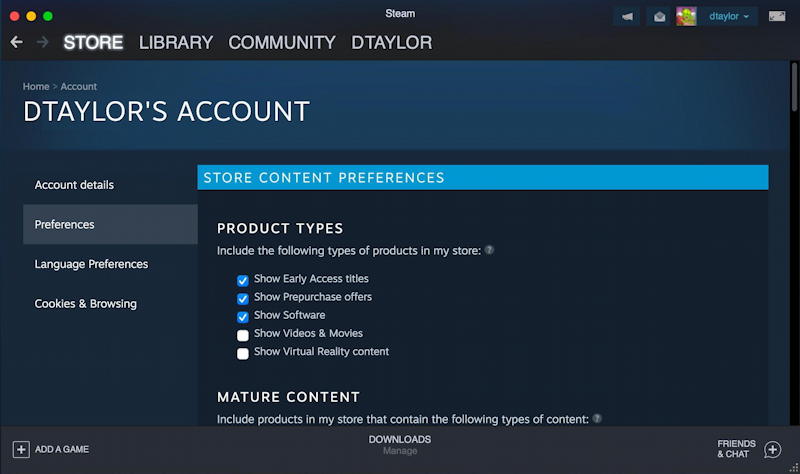
Task: Open the Friends & Chat plus bubble icon
Action: 772,450
